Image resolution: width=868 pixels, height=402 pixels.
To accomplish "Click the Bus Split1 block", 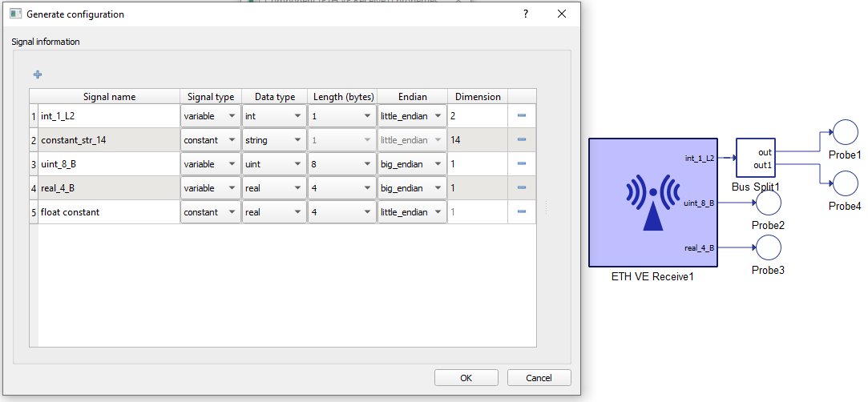I will (755, 158).
